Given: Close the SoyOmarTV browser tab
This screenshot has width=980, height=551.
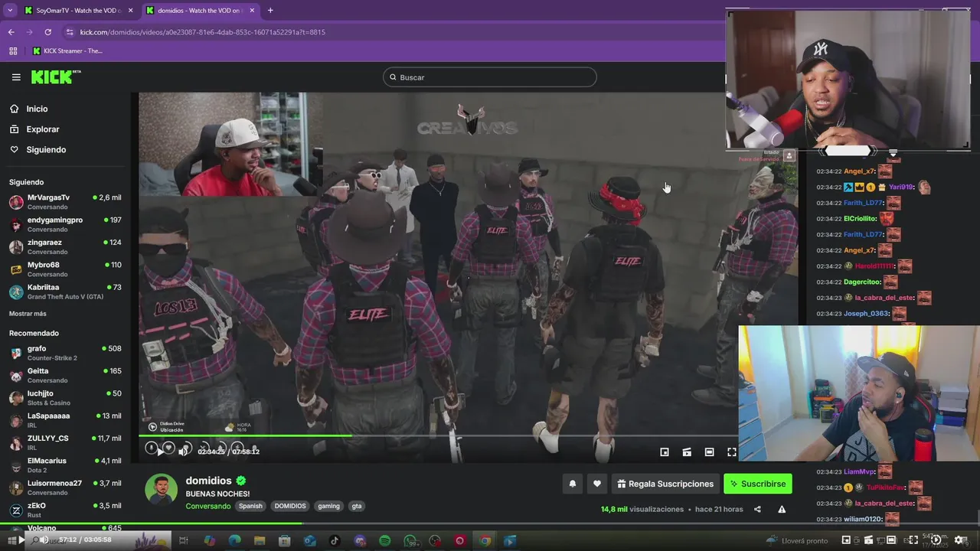Looking at the screenshot, I should click(x=130, y=11).
